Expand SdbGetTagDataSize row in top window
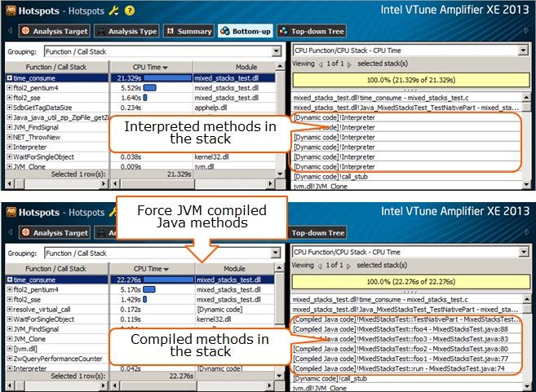The image size is (536, 392). (x=10, y=108)
